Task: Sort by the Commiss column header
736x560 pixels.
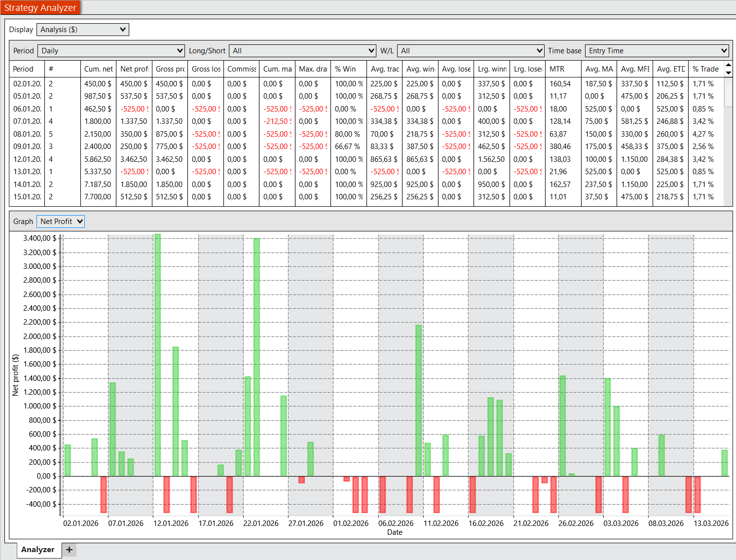Action: 241,69
